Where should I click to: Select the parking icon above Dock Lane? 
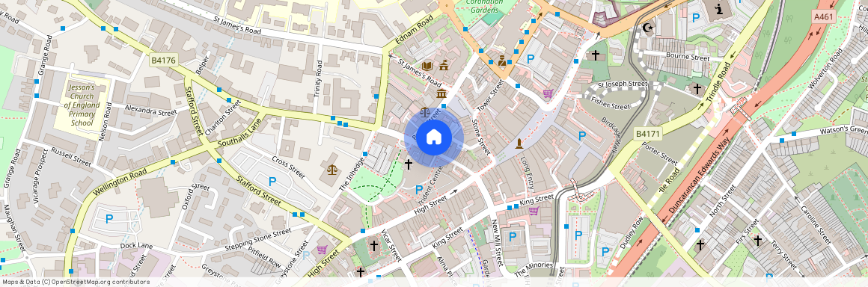pos(109,219)
